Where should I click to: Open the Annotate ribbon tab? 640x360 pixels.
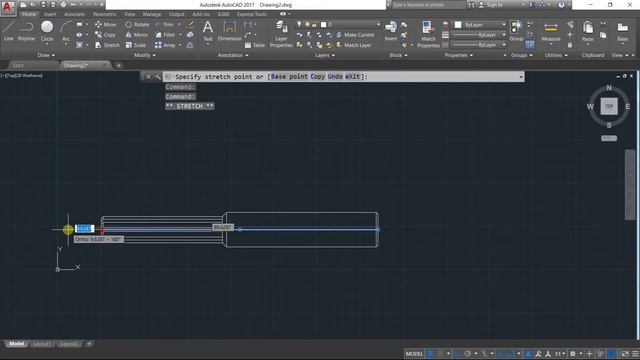point(74,14)
